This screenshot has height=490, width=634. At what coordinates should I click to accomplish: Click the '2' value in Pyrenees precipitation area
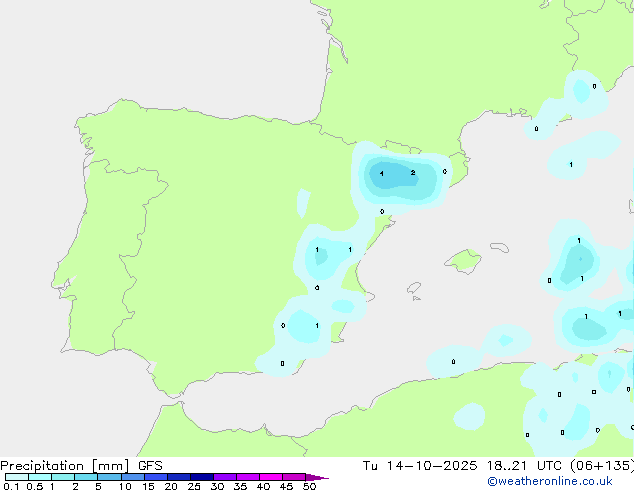click(x=413, y=173)
